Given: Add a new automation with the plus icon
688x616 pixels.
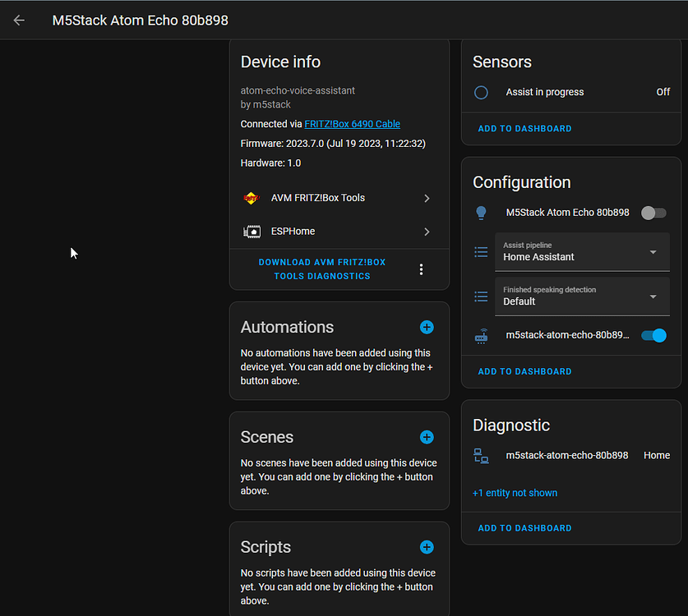Looking at the screenshot, I should click(427, 327).
